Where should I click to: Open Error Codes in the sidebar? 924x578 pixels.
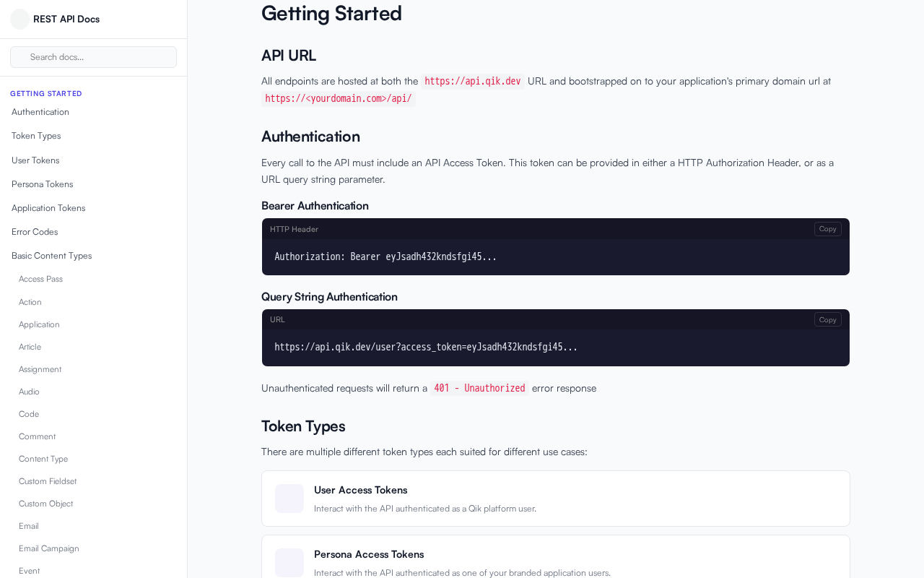(35, 232)
